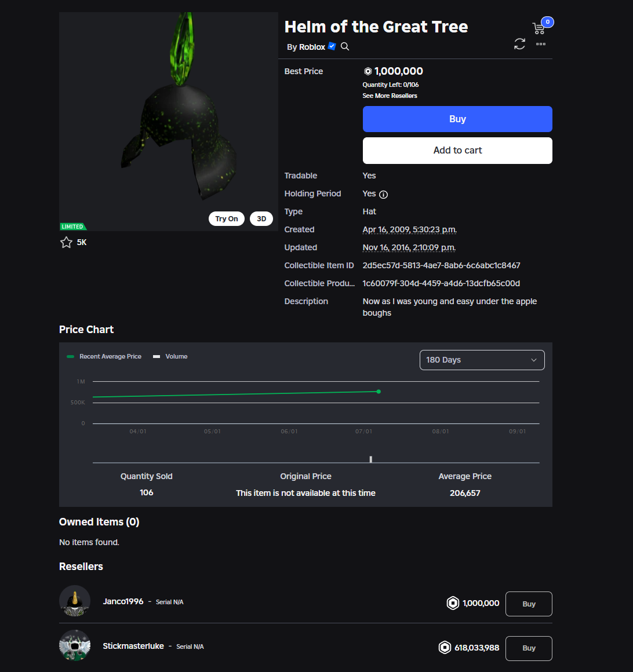Click the Recent Average Price legend

[104, 357]
